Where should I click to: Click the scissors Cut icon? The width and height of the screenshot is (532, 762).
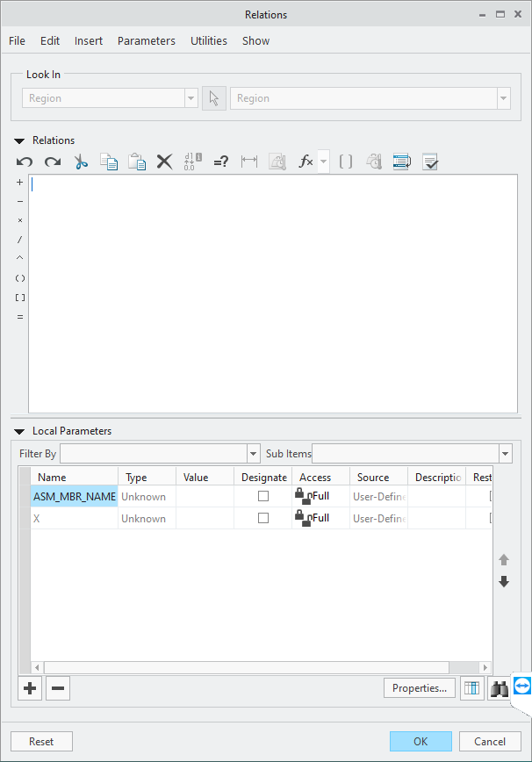pyautogui.click(x=81, y=162)
